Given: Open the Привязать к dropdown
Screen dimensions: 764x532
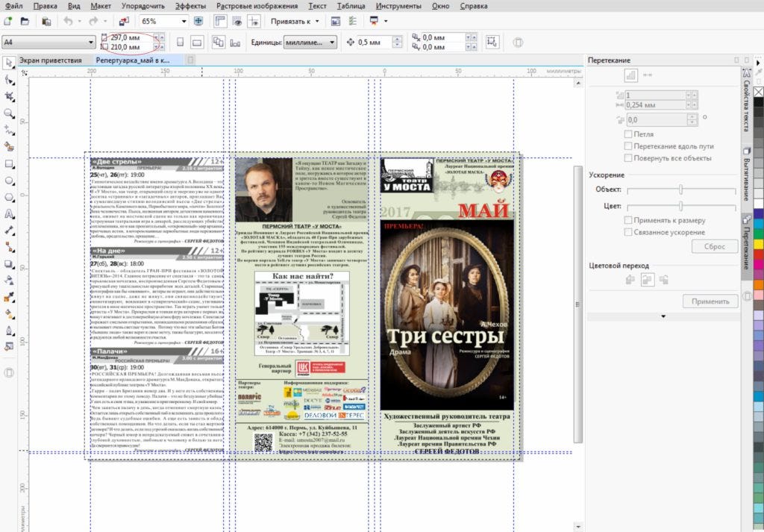Looking at the screenshot, I should click(295, 22).
